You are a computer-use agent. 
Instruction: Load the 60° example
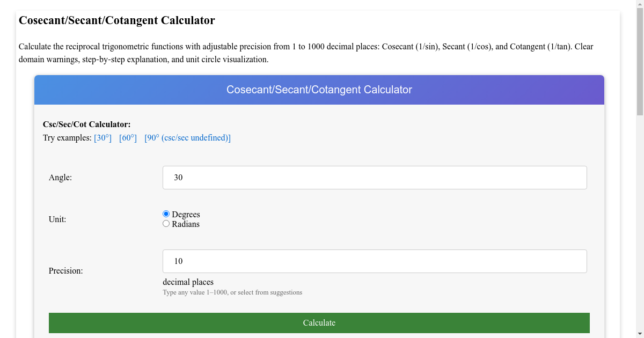click(x=128, y=137)
